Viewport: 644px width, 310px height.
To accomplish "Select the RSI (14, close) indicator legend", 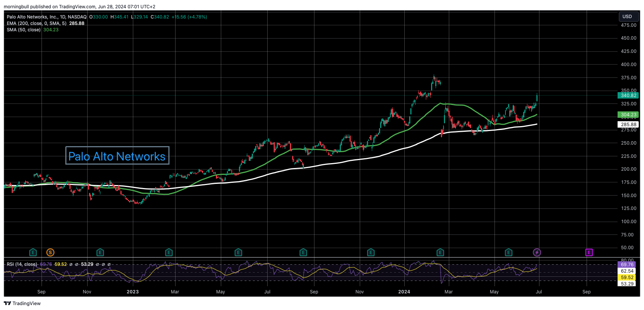I will pyautogui.click(x=22, y=264).
